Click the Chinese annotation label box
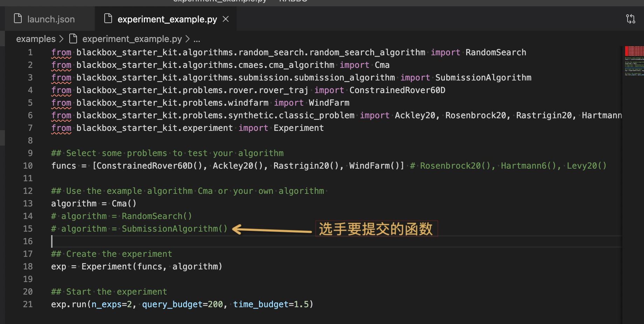644x324 pixels. pos(376,229)
